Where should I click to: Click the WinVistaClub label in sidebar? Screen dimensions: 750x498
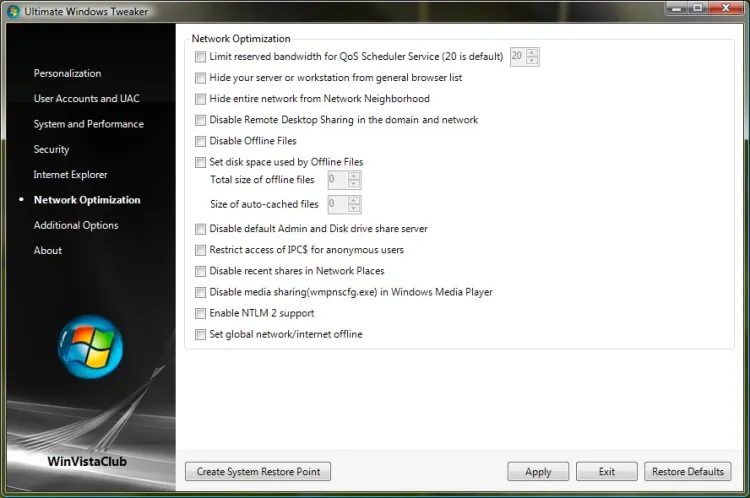(87, 462)
